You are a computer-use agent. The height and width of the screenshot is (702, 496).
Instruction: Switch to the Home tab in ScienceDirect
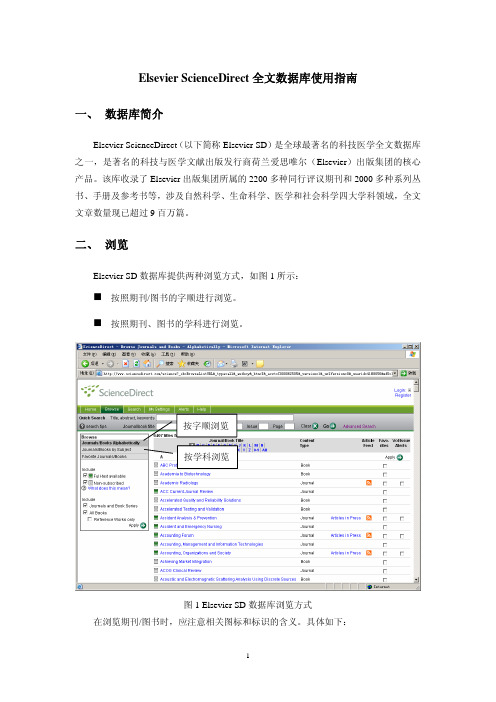90,409
